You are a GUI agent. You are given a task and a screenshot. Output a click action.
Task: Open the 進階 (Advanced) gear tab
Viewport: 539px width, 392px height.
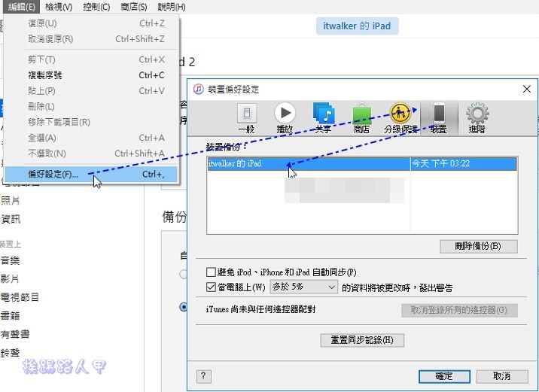click(x=477, y=118)
